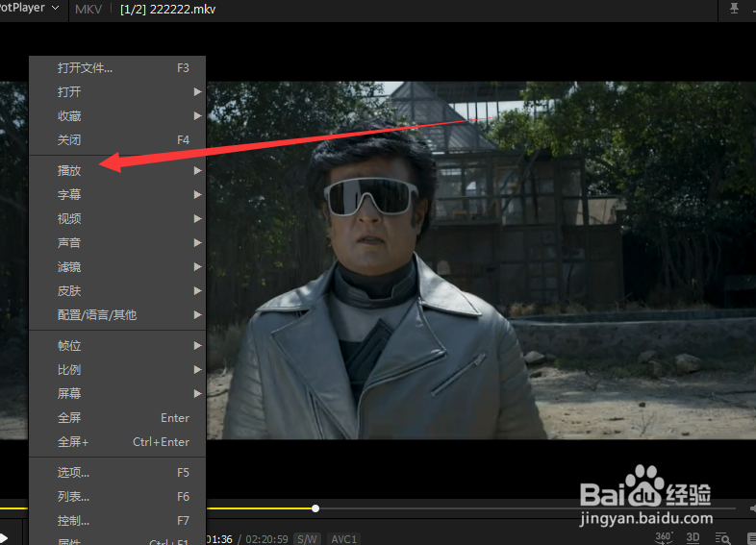Click the [1/2] 222222.mkv title text
756x545 pixels.
click(x=167, y=10)
